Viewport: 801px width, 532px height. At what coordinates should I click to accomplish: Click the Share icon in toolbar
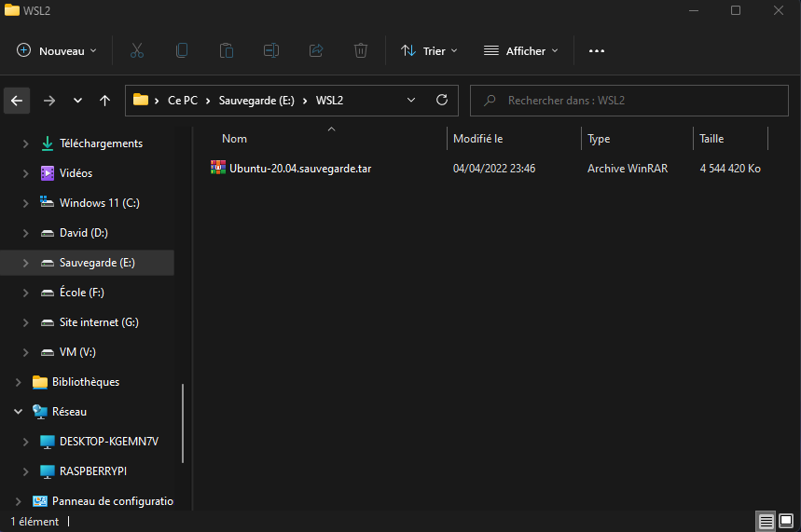tap(316, 50)
